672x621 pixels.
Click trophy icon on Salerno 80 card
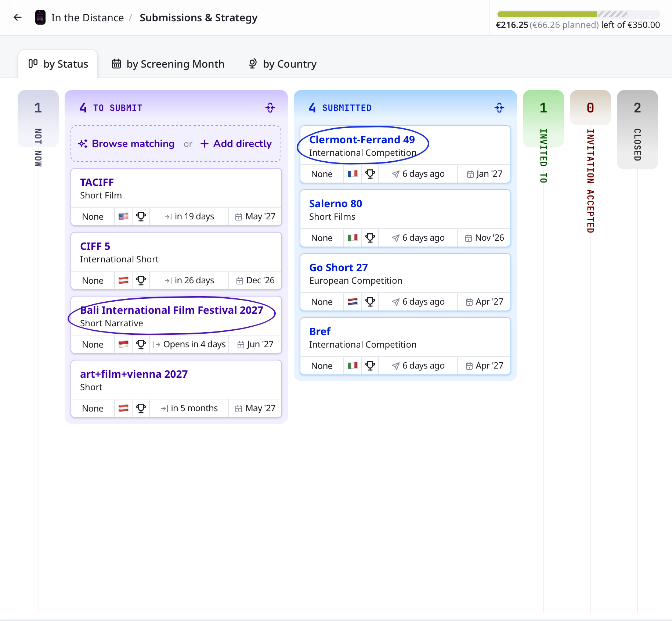pyautogui.click(x=370, y=238)
